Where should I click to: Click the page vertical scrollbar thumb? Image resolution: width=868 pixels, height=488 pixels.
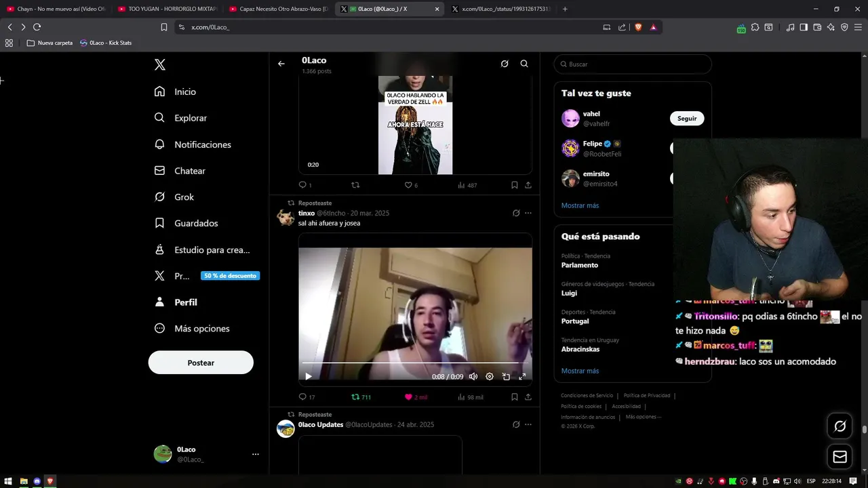864,429
